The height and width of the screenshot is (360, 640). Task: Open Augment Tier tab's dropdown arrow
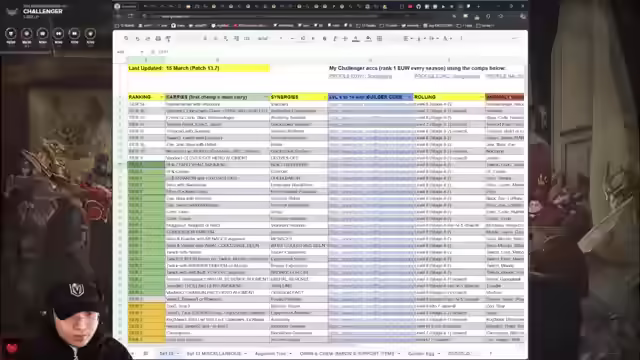point(290,353)
